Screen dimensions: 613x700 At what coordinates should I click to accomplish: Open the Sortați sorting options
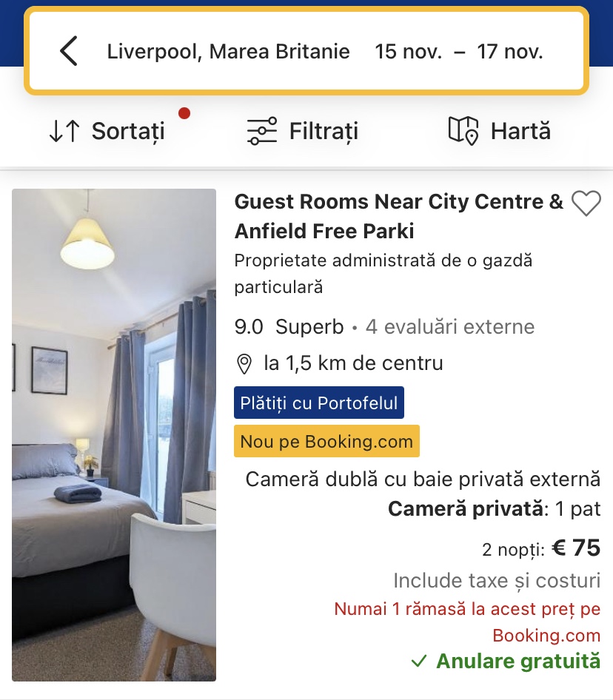tap(127, 132)
